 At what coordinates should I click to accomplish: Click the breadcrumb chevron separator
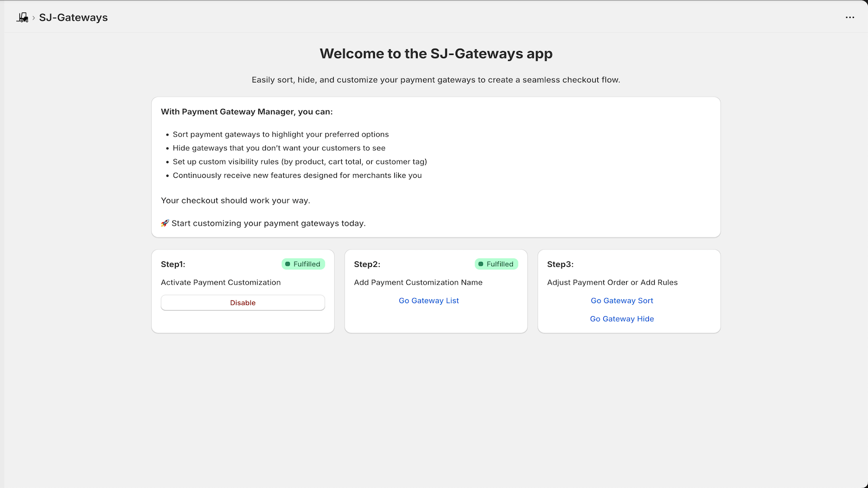point(34,18)
